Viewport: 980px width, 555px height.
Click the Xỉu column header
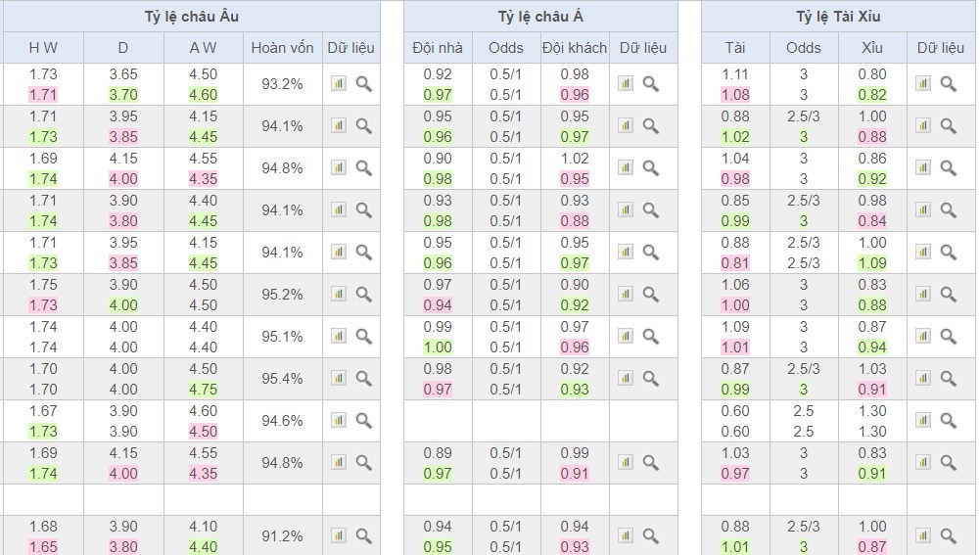(871, 47)
